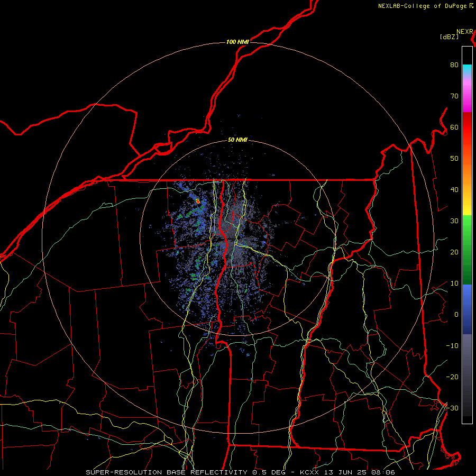Click the 20 value on the dBZ scale
Viewport: 476px width, 476px height.
click(454, 252)
